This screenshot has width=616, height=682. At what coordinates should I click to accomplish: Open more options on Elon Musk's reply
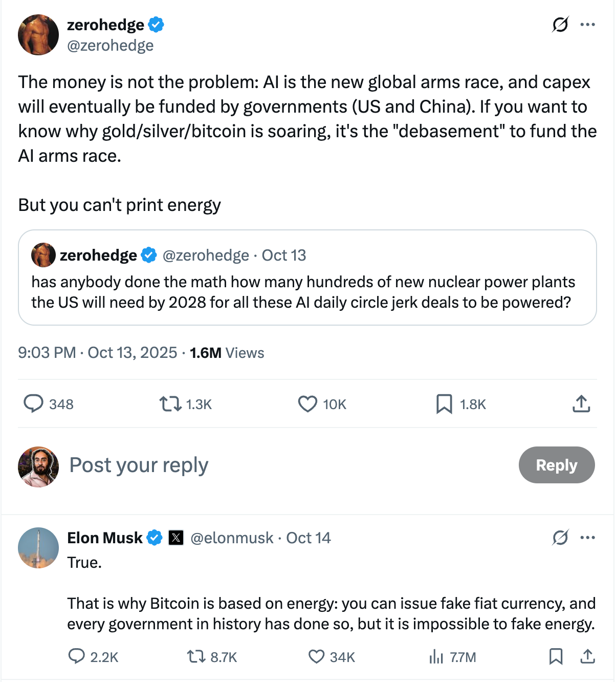pos(588,538)
